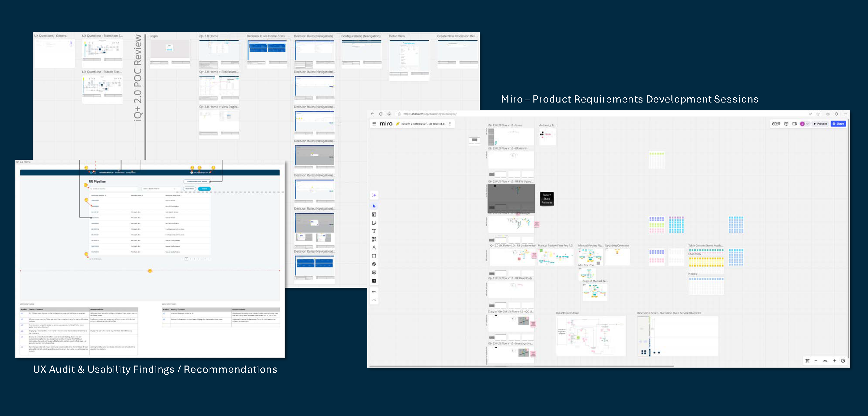Click the blue Share button
This screenshot has height=416, width=868.
point(838,124)
